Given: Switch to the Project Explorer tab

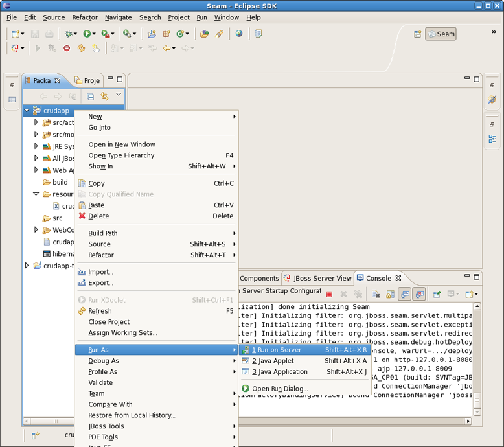Looking at the screenshot, I should 87,80.
